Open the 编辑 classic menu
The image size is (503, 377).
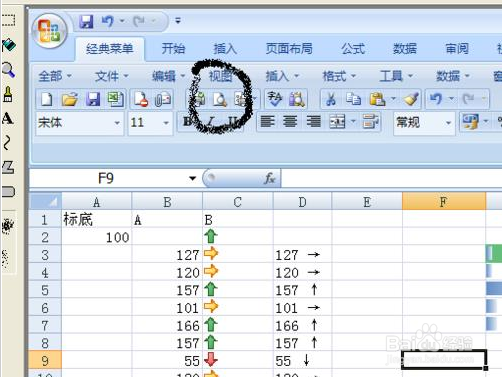pyautogui.click(x=169, y=76)
